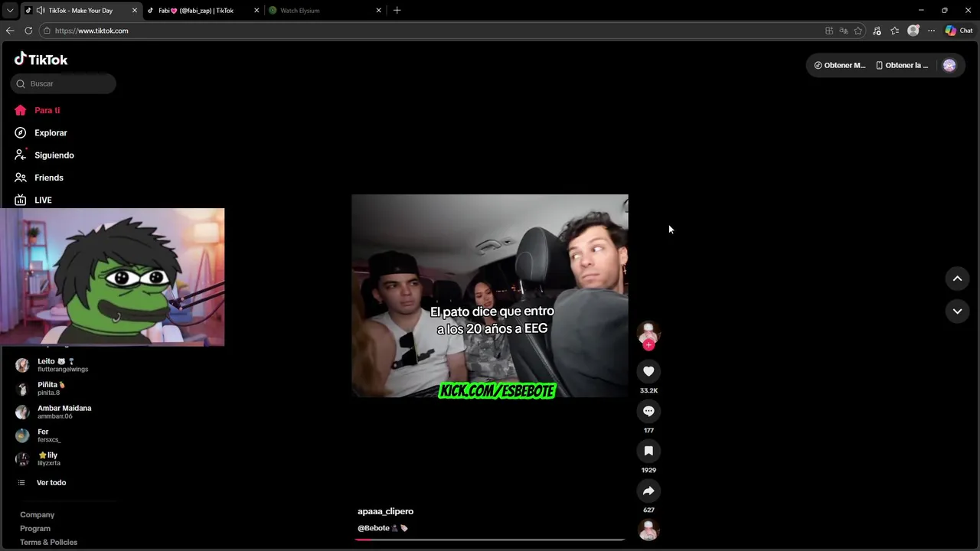The width and height of the screenshot is (980, 551).
Task: Click the translate page icon
Action: (x=844, y=31)
